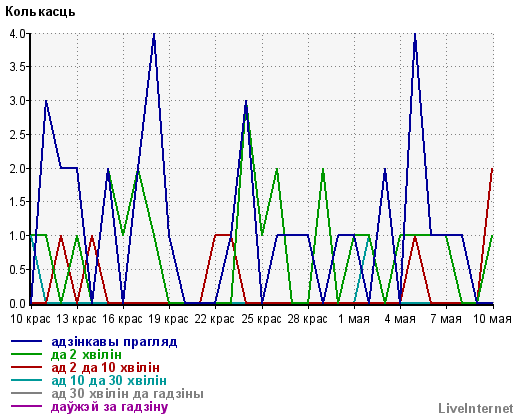
Task: Click the teal legend line swatch
Action: [27, 380]
